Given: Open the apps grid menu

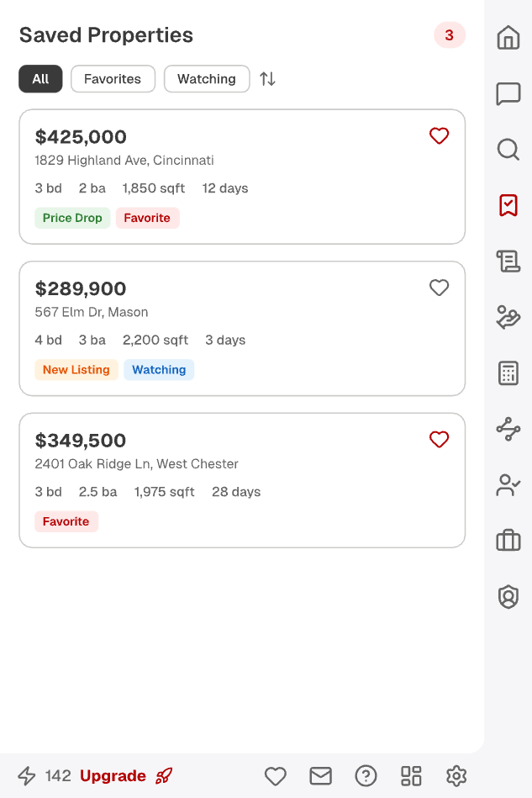Looking at the screenshot, I should [411, 775].
